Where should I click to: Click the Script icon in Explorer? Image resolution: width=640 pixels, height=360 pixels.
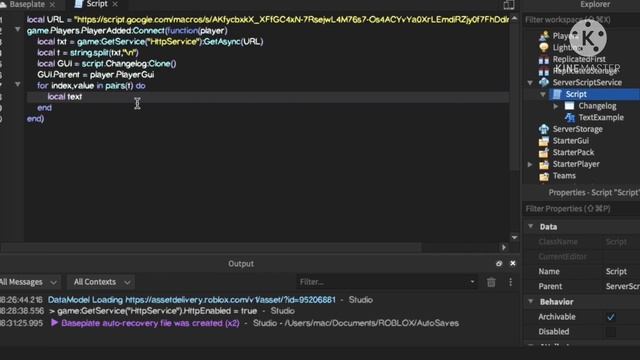pos(557,94)
